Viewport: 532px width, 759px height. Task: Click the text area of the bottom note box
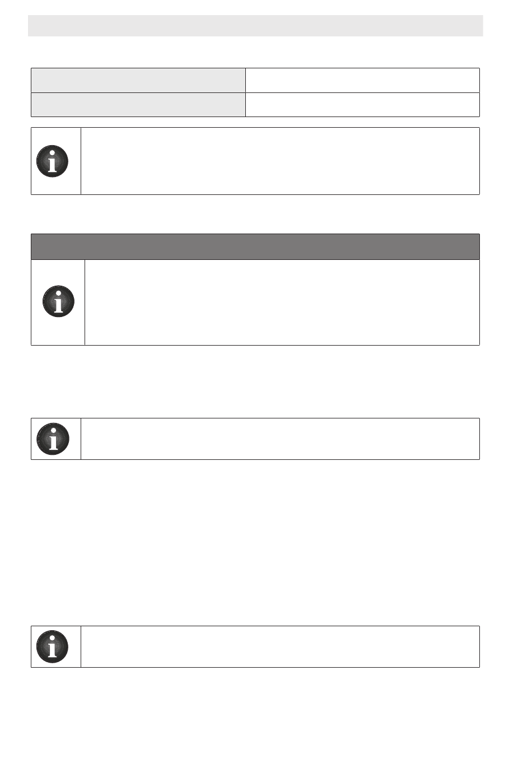tap(280, 646)
